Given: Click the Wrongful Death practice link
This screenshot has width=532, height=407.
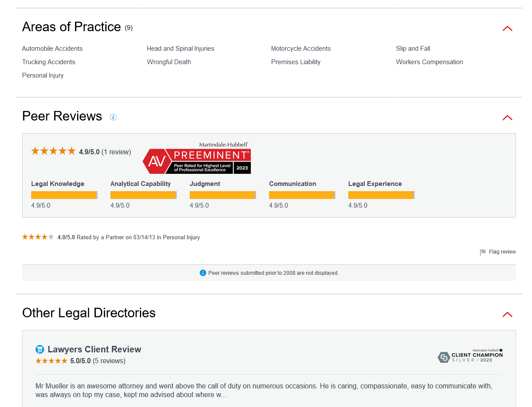Looking at the screenshot, I should (169, 62).
